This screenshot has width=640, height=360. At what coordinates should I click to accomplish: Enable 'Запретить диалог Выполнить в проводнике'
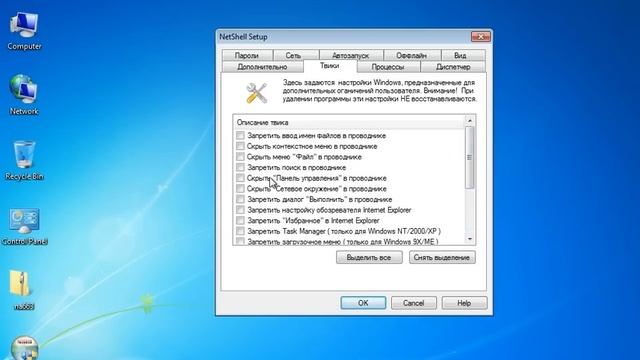pos(240,199)
